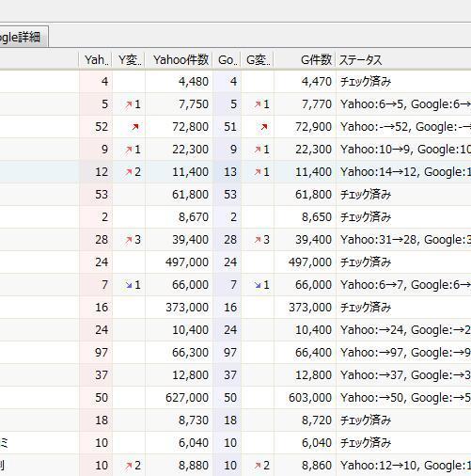Click the red up arrow beside Google rank 51
Image resolution: width=471 pixels, height=476 pixels.
point(264,127)
